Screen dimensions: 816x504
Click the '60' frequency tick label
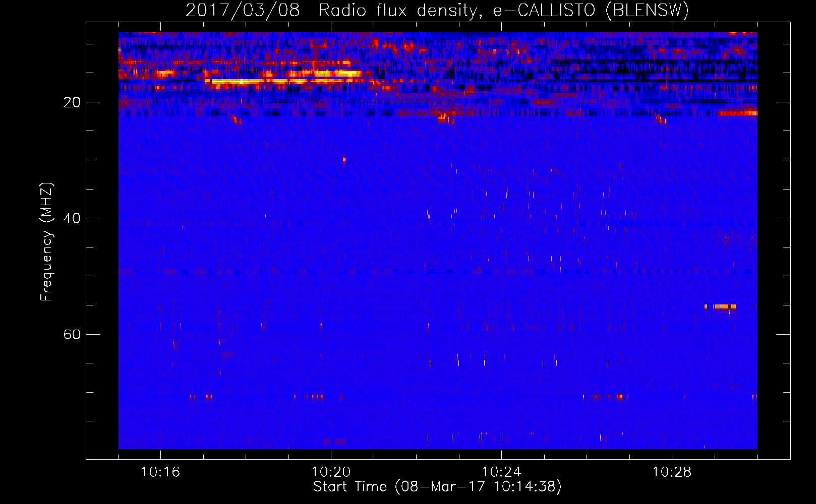[72, 334]
